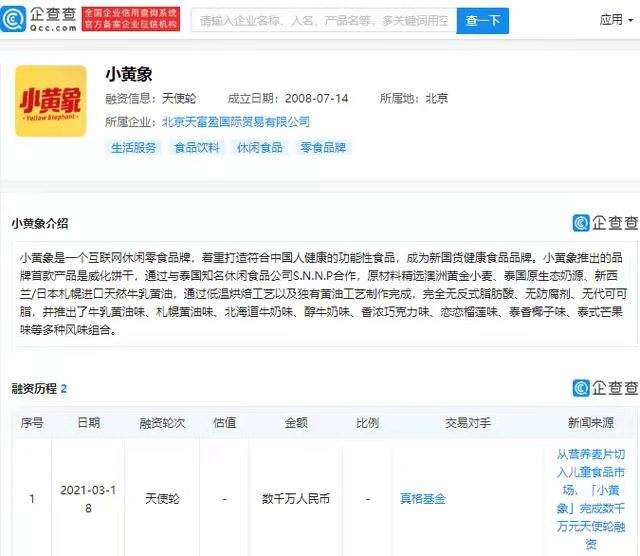The width and height of the screenshot is (640, 556).
Task: Focus the company name search field
Action: pyautogui.click(x=324, y=20)
